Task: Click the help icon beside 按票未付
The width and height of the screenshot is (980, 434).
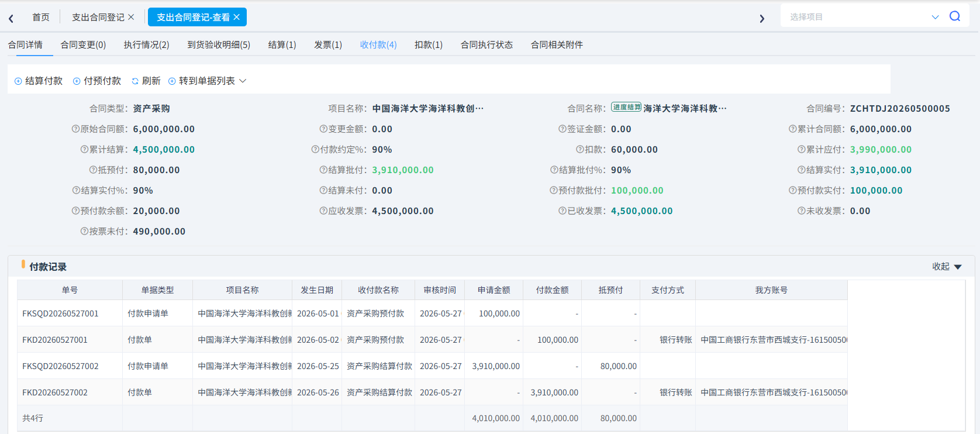Action: pos(84,231)
